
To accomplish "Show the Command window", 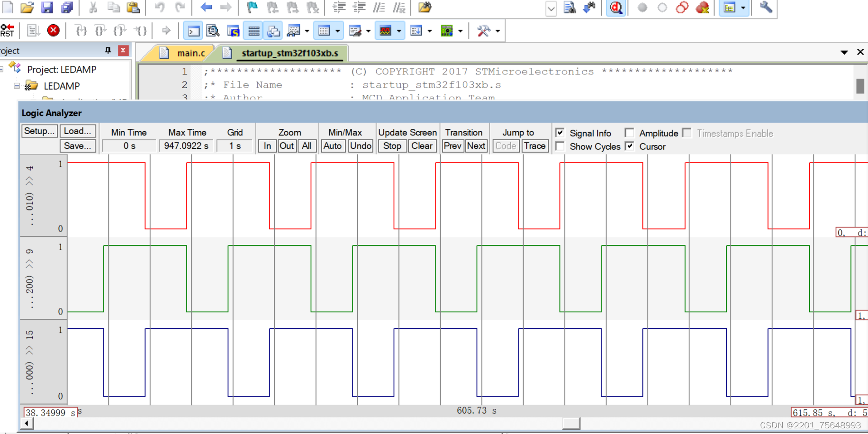I will coord(193,31).
